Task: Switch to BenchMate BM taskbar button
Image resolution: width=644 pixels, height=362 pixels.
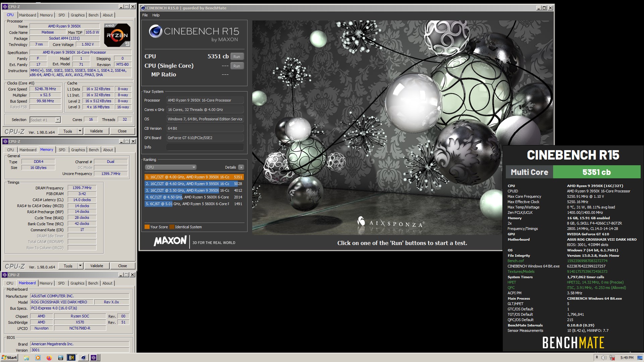Action: tap(71, 358)
